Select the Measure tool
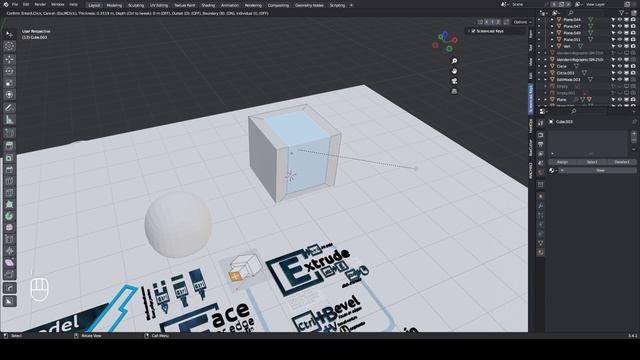Viewport: 640px width, 360px height. (9, 120)
